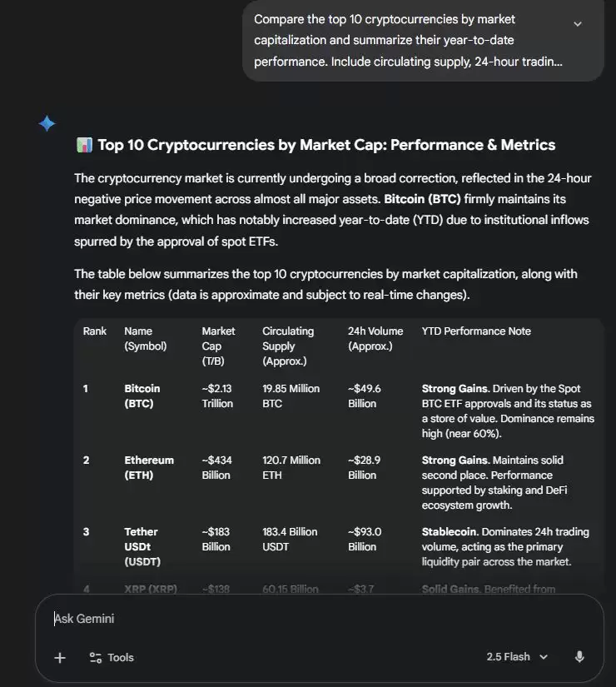Open the 2.5 Flash model selector
Viewport: 616px width, 687px height.
pyautogui.click(x=517, y=657)
